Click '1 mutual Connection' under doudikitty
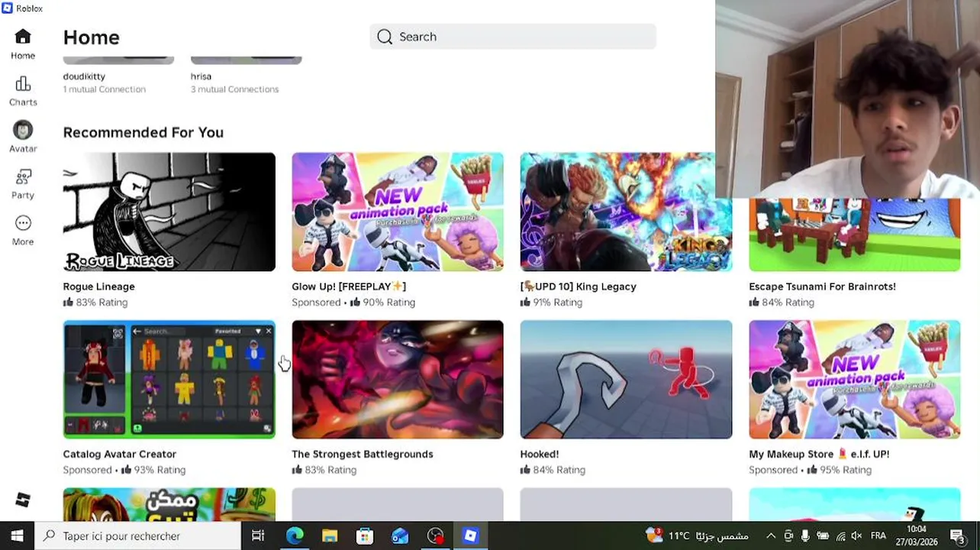 [x=105, y=89]
